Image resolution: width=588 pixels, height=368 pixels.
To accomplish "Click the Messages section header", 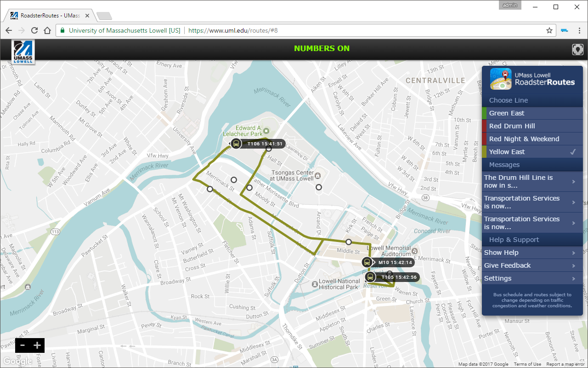I will [532, 165].
